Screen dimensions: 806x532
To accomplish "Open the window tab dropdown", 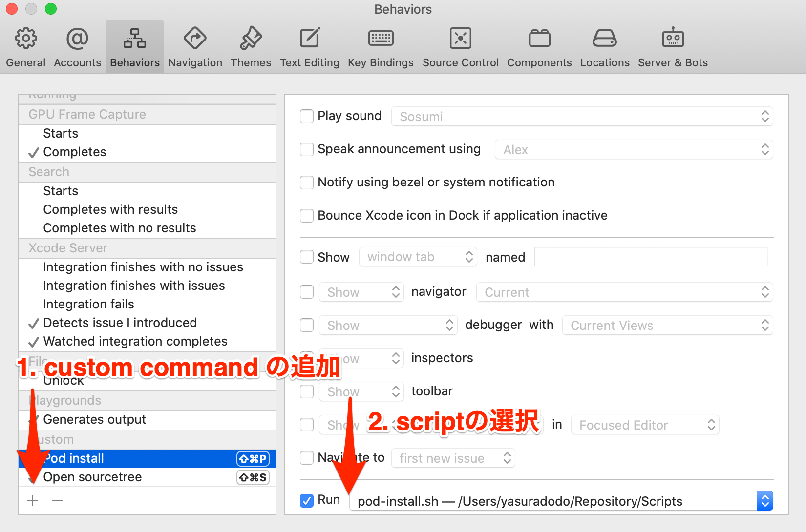I will point(418,257).
